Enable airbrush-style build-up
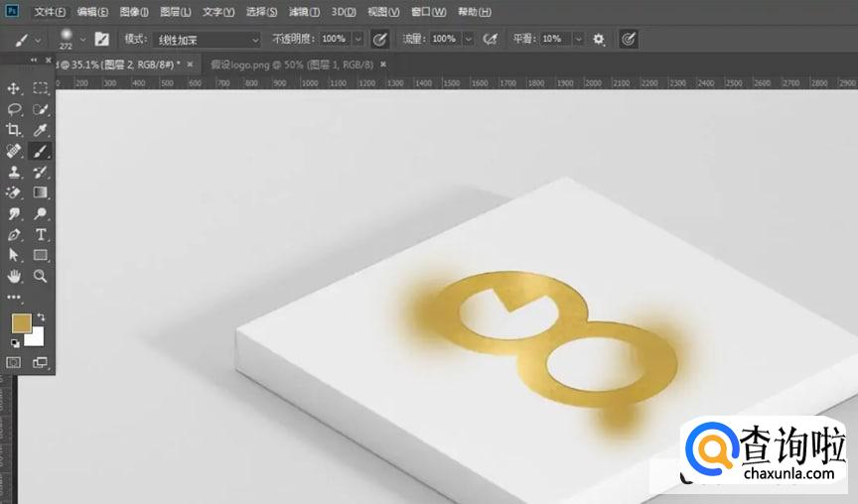 coord(491,39)
